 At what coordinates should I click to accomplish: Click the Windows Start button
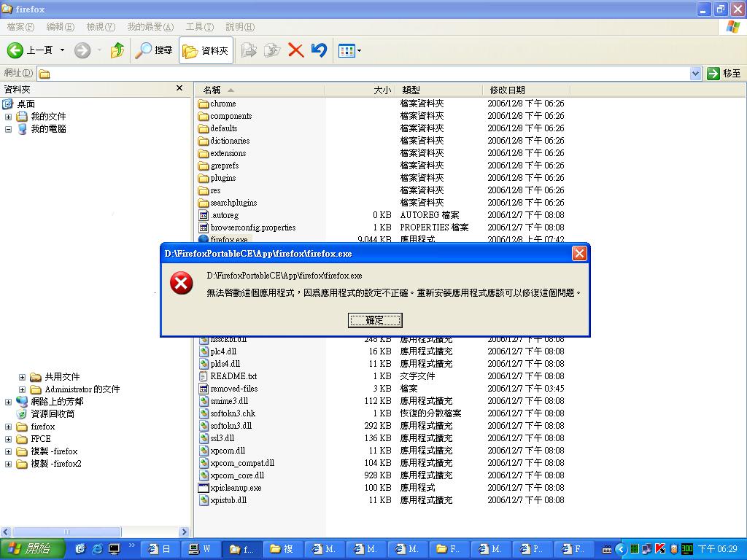(33, 548)
